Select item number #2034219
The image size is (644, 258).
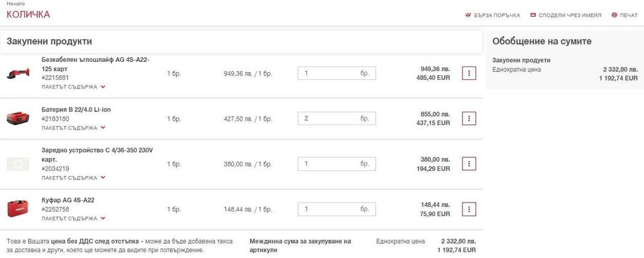point(55,169)
